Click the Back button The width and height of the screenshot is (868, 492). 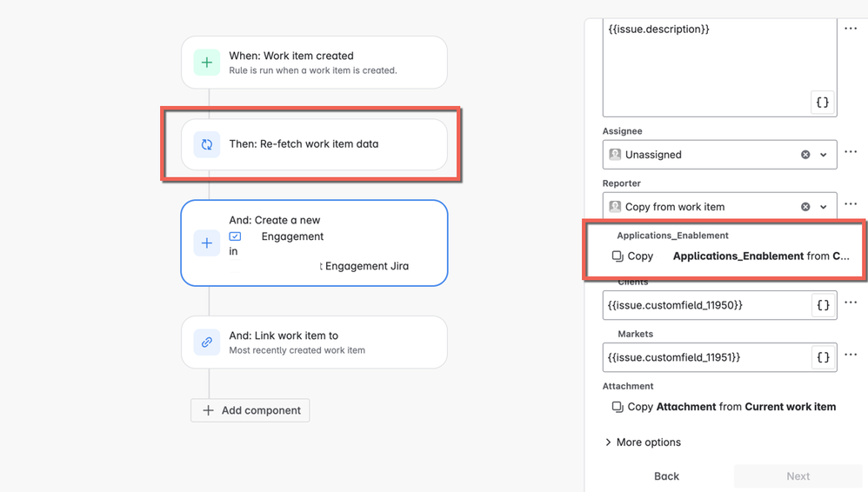(666, 476)
